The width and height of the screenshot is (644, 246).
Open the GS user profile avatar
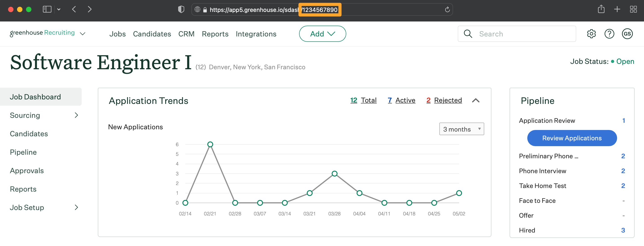627,34
